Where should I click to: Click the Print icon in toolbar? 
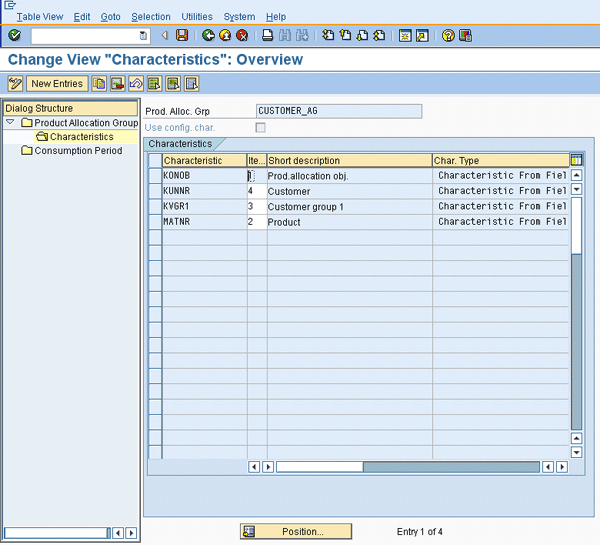267,35
